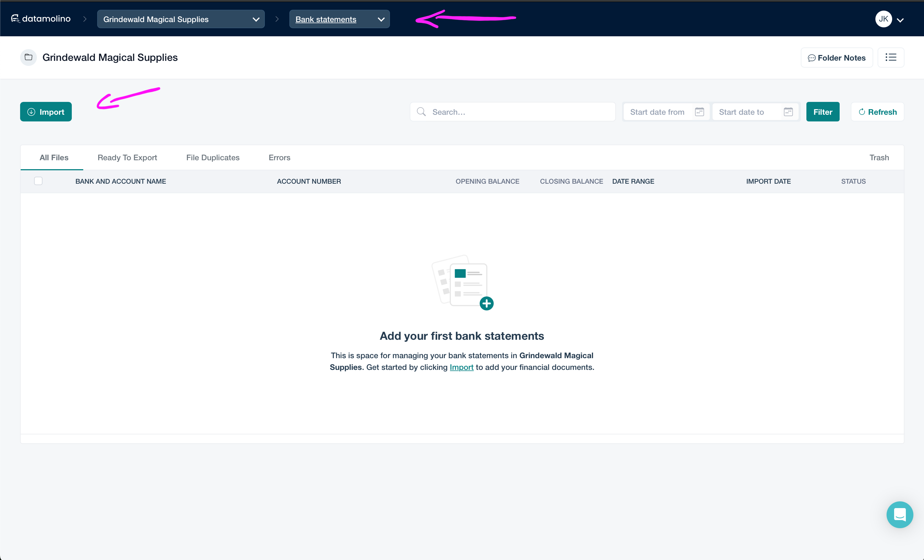The width and height of the screenshot is (924, 560).
Task: Open the list view options icon
Action: 891,57
